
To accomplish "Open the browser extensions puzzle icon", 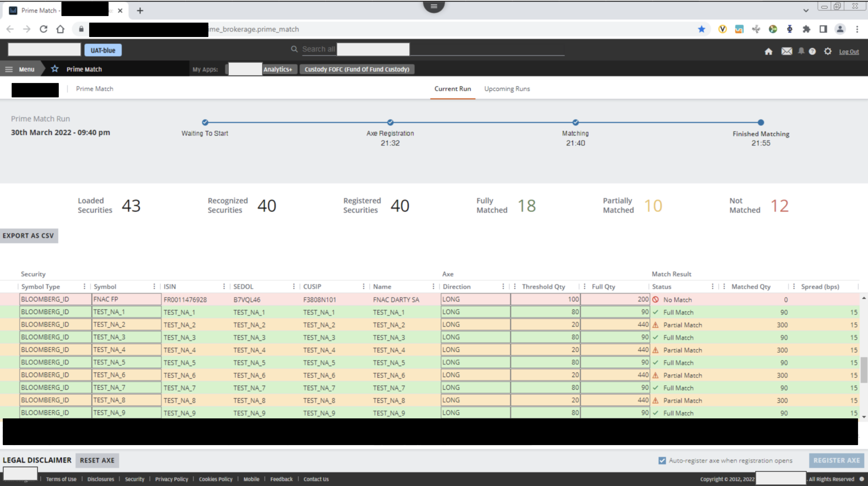I will [x=806, y=29].
